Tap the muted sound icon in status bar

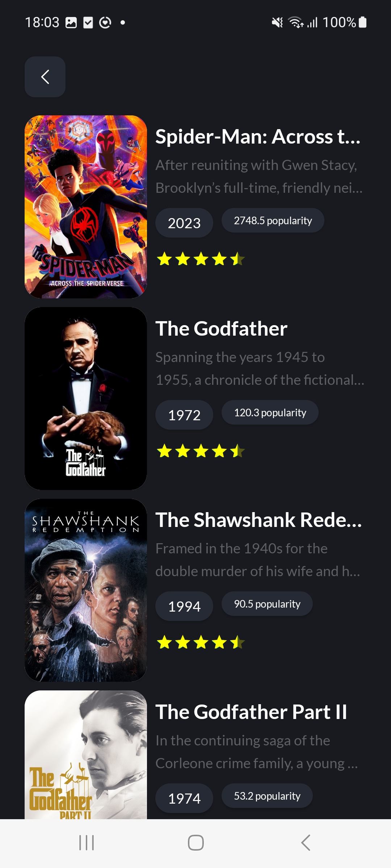(x=277, y=23)
